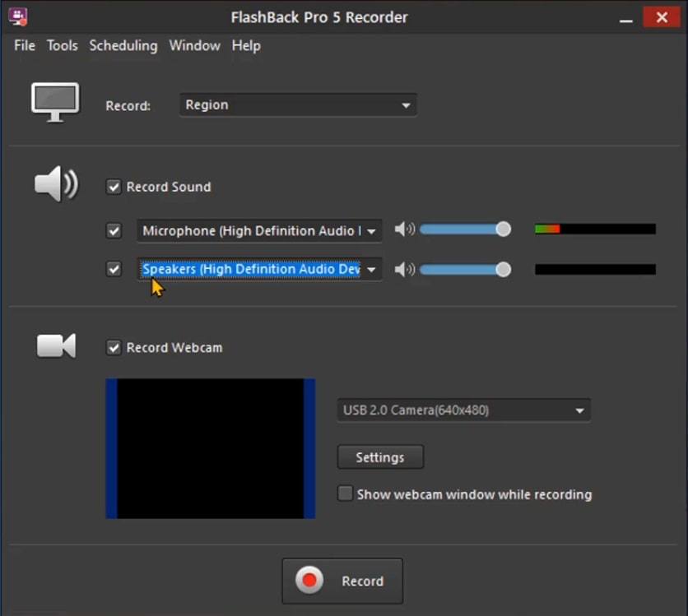Click the Microphone volume slider handle
Screen dimensions: 688x616
tap(504, 229)
